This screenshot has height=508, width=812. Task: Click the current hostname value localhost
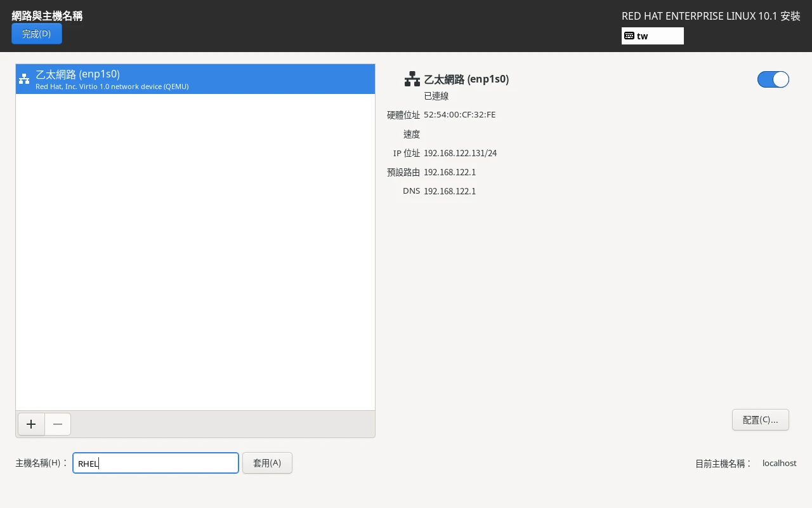779,463
